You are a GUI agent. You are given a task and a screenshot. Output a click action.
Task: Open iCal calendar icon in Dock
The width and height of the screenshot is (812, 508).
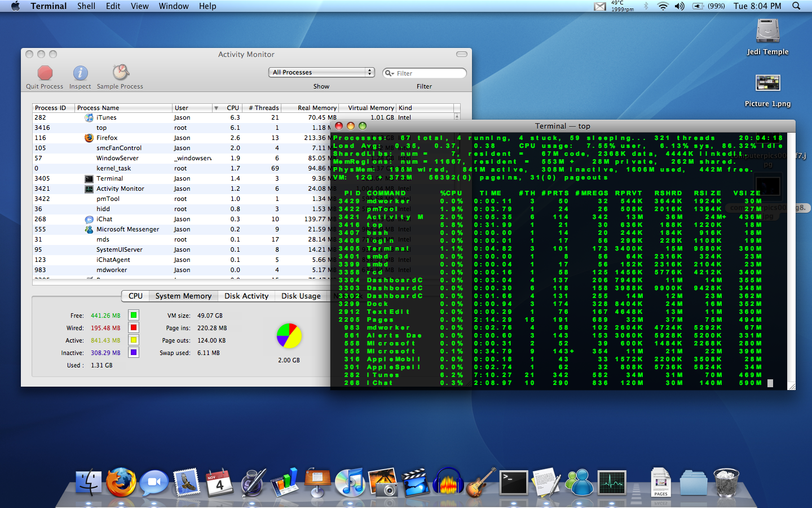tap(219, 483)
